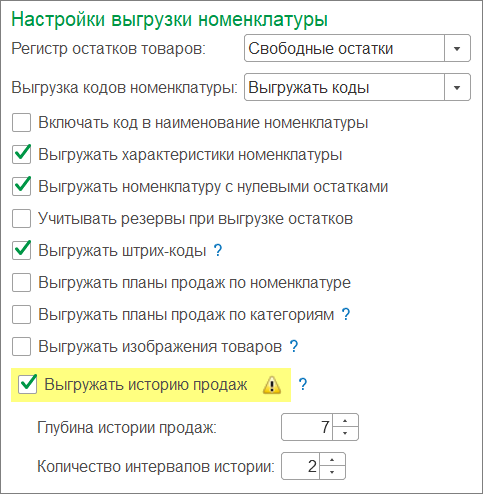Click the Глубина истории продаж value field
The image size is (483, 494).
pyautogui.click(x=307, y=427)
